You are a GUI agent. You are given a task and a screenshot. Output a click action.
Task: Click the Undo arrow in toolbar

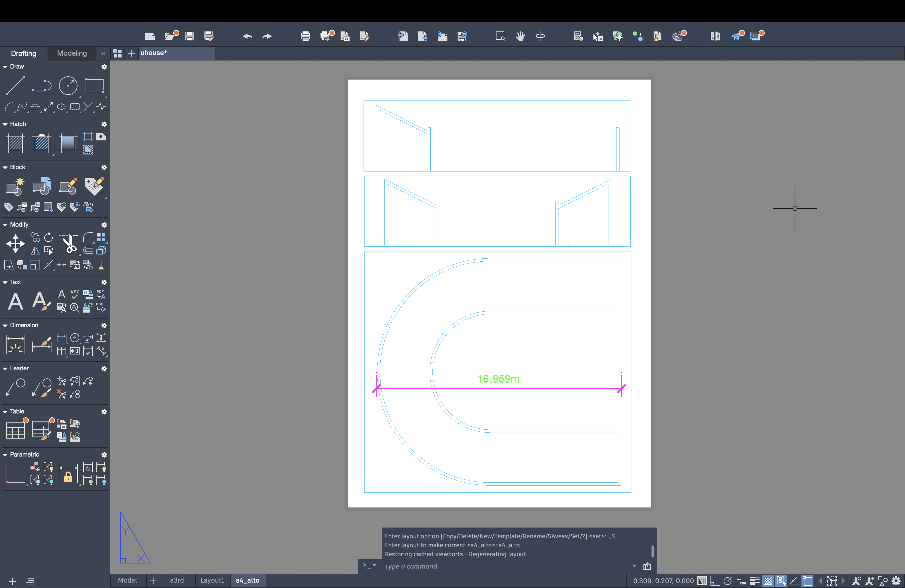click(x=247, y=36)
